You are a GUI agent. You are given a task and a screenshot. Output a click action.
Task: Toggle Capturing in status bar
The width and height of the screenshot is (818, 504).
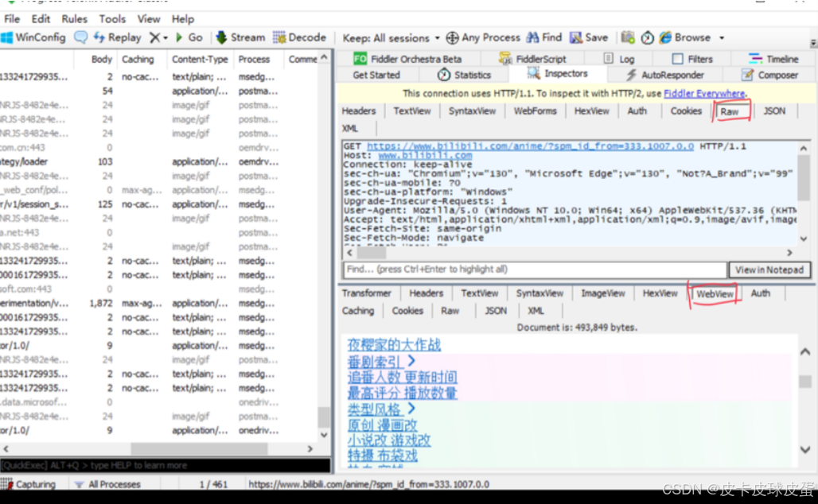[29, 484]
